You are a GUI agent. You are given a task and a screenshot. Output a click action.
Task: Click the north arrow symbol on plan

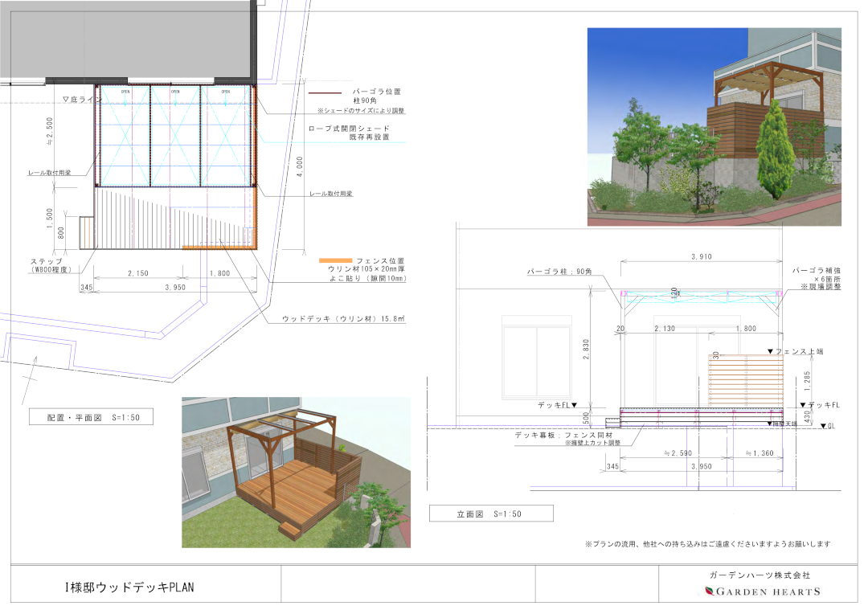pos(33,372)
